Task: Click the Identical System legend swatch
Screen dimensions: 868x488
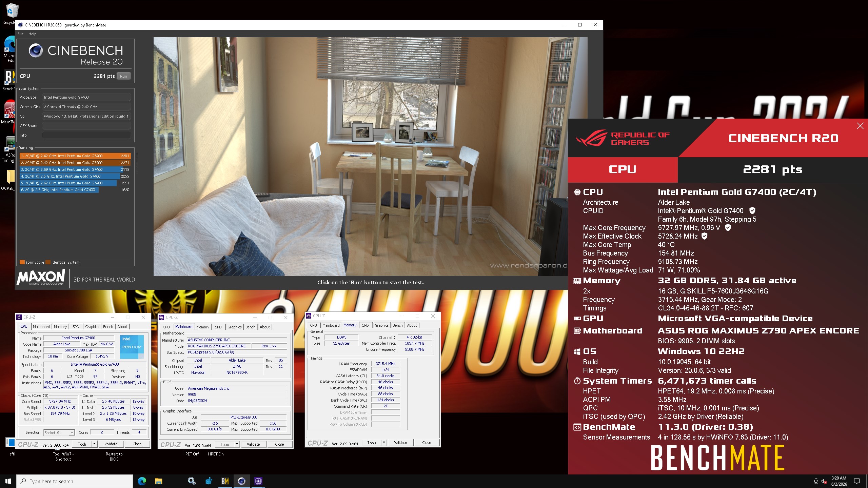Action: point(48,262)
